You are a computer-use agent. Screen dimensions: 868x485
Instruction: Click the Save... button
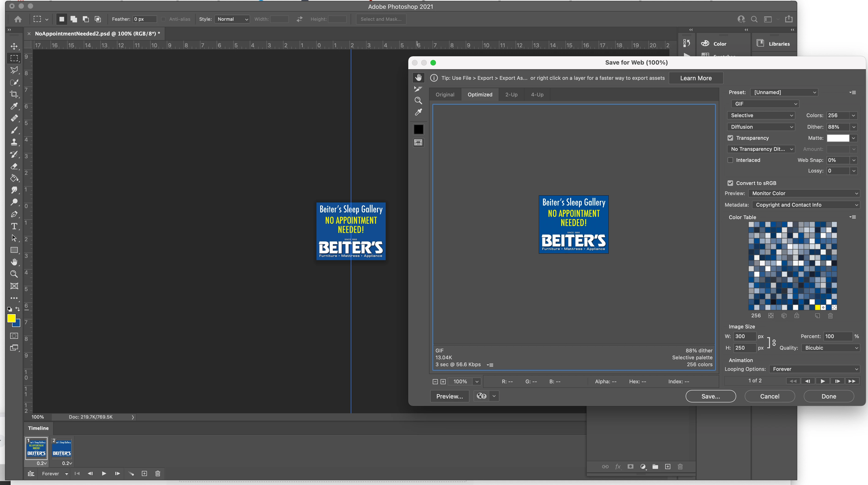tap(710, 396)
